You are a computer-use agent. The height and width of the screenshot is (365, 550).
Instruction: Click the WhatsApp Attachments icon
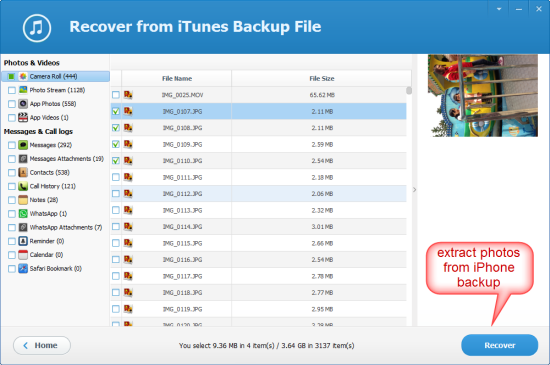23,227
